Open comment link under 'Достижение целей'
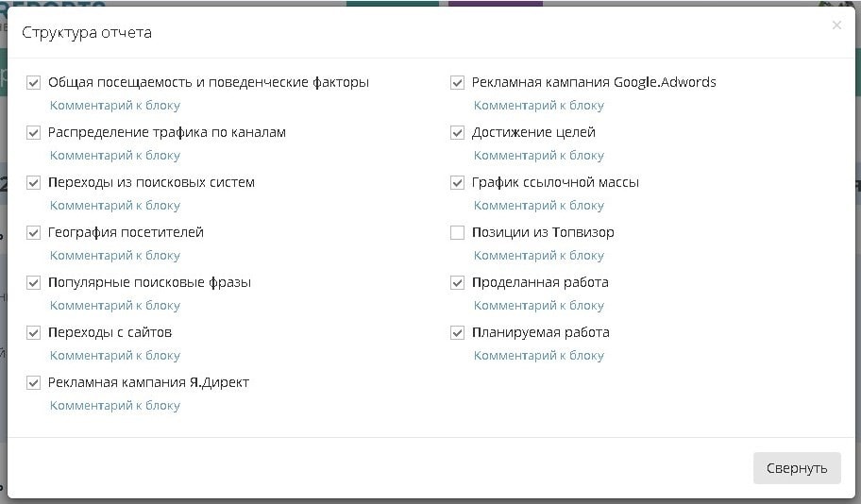This screenshot has height=504, width=861. [x=538, y=156]
